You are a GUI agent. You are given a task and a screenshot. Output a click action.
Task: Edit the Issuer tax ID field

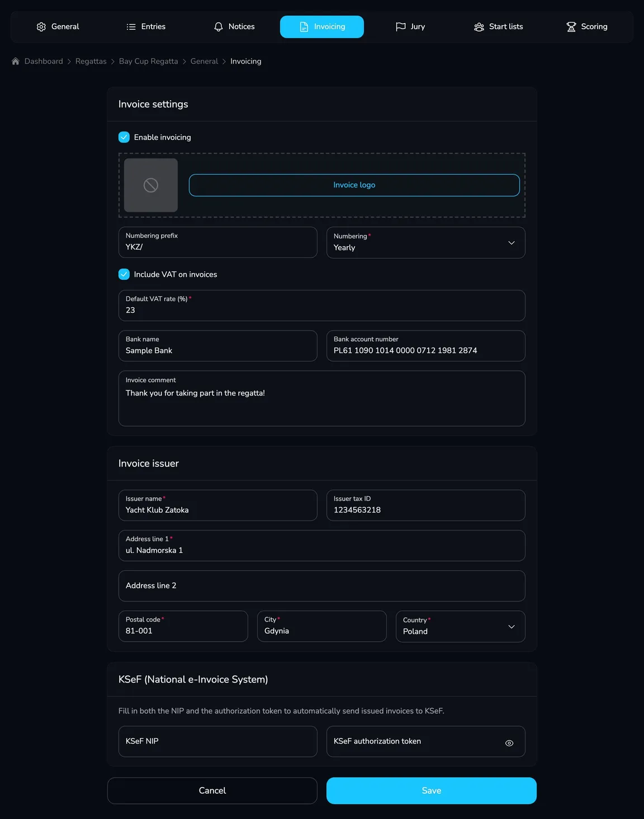point(426,505)
